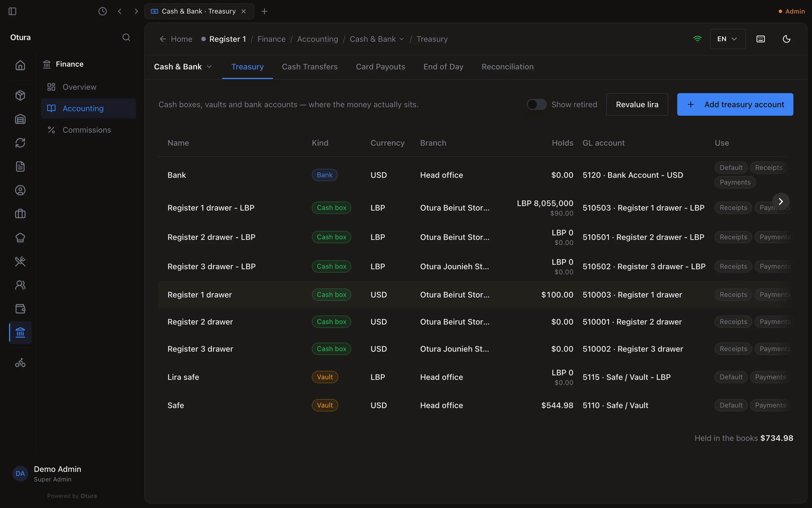
Task: Toggle the sidebar panel icon
Action: (12, 11)
